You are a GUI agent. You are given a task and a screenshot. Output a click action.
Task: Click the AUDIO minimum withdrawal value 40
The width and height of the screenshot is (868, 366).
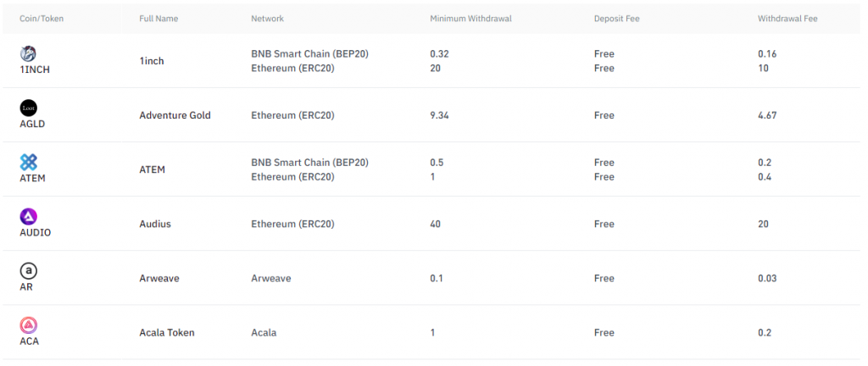pyautogui.click(x=436, y=224)
